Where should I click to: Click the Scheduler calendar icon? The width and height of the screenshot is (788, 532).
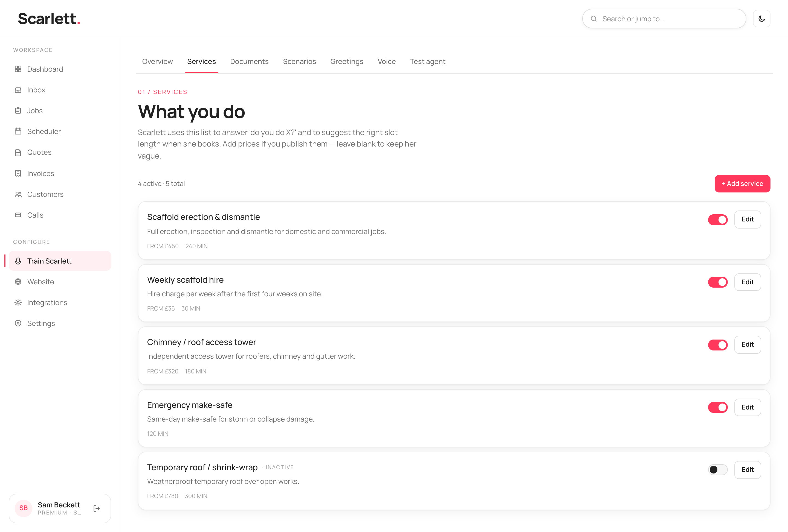tap(18, 131)
